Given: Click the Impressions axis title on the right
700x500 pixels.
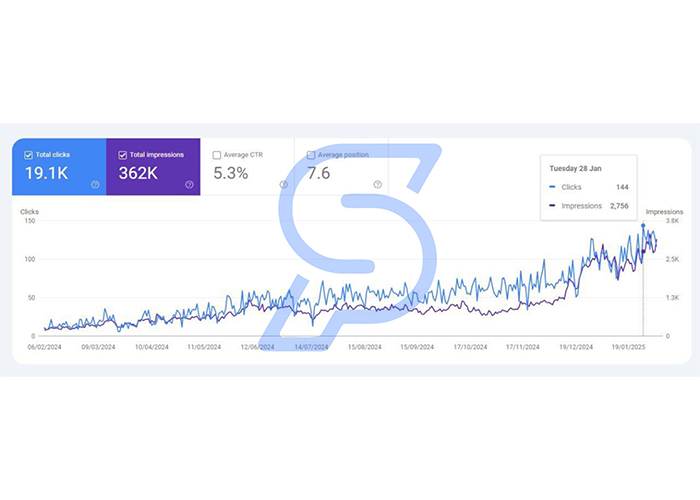Looking at the screenshot, I should click(664, 212).
